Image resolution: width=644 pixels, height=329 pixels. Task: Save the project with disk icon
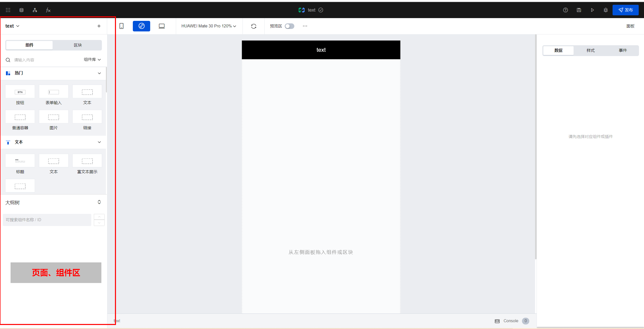click(579, 10)
